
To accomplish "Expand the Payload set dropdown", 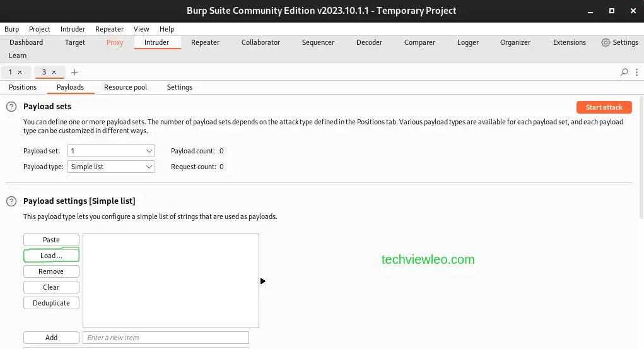I will click(x=110, y=151).
